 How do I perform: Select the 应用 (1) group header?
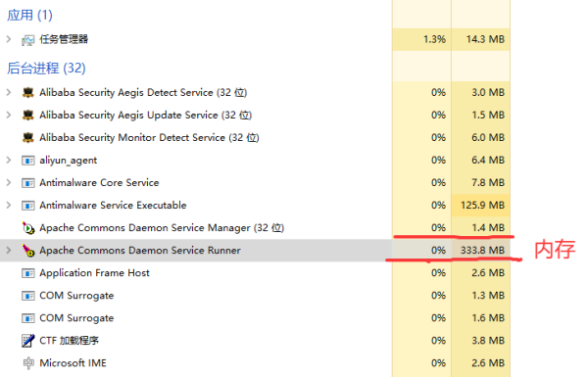point(29,15)
